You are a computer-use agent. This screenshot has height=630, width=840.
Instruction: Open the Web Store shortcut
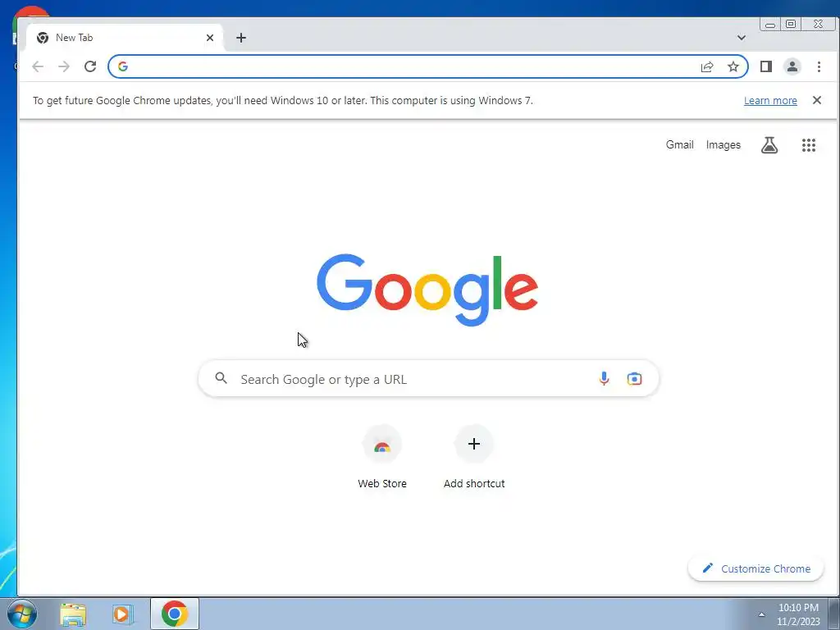point(382,457)
